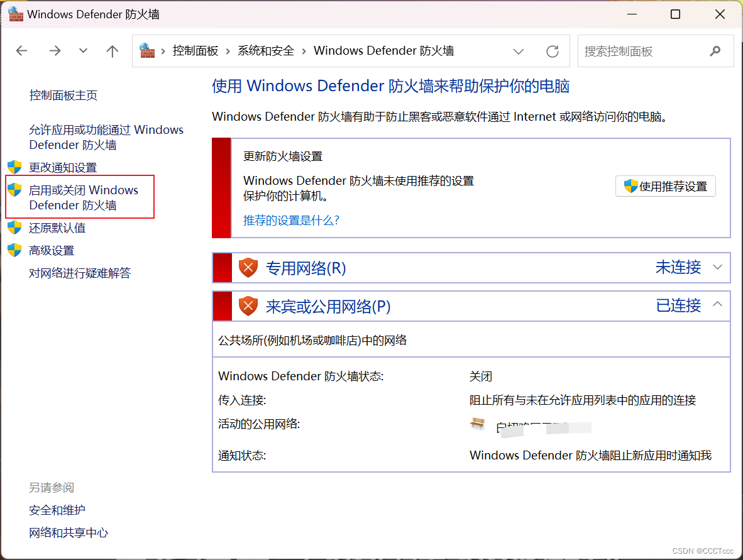Open 启用或关闭 Windows Defender 防火墙
Image resolution: width=743 pixels, height=560 pixels.
tap(84, 197)
